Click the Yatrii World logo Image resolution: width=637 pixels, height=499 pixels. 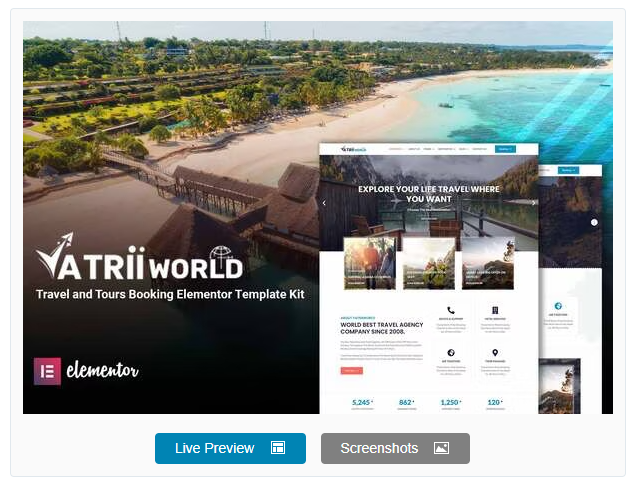click(x=139, y=257)
